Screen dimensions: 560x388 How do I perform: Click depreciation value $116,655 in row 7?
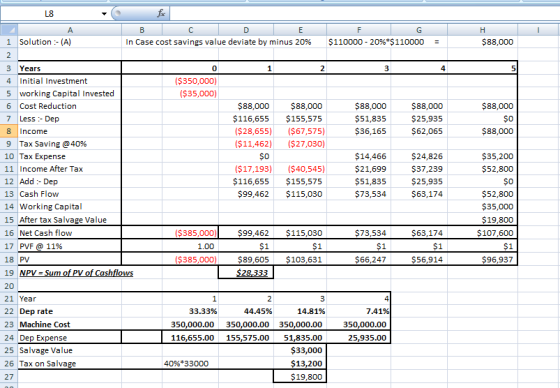tap(251, 119)
